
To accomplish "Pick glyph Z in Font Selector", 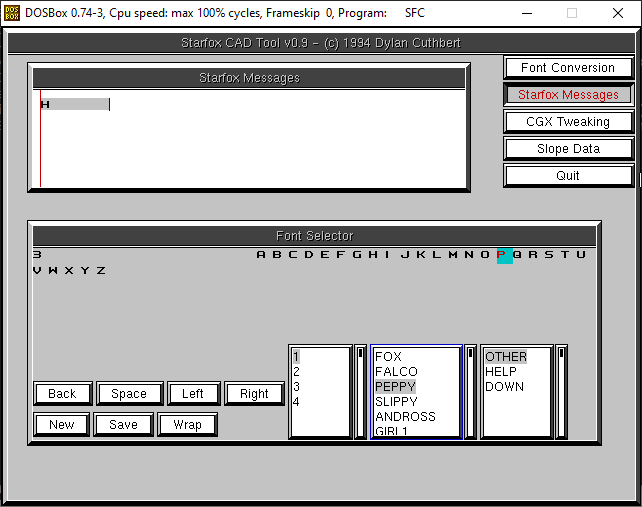I will [x=101, y=271].
